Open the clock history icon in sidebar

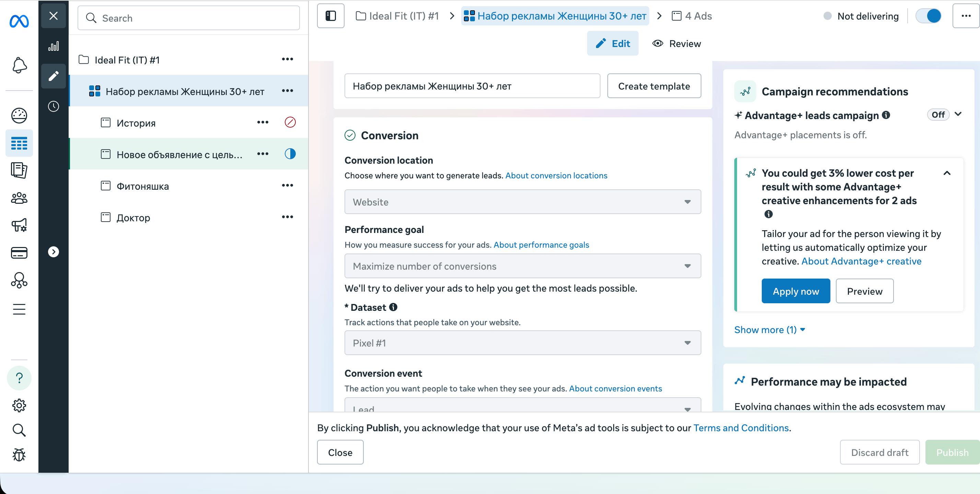(53, 106)
